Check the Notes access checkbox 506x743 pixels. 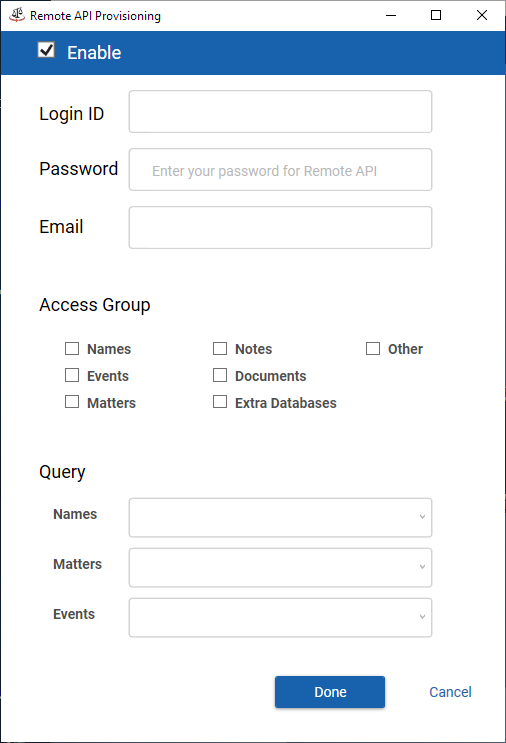220,349
